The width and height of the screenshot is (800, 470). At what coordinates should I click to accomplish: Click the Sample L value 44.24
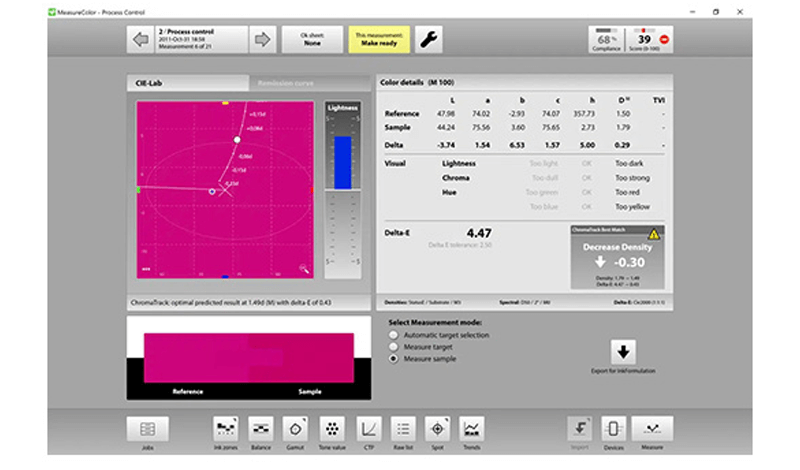point(445,127)
